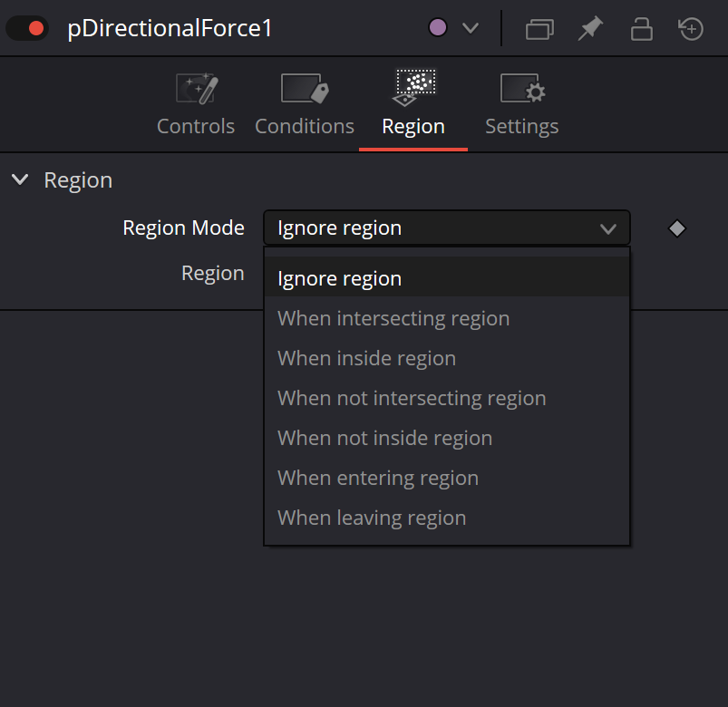Viewport: 728px width, 707px height.
Task: Lock the pDirectionalForce1 node
Action: point(641,29)
